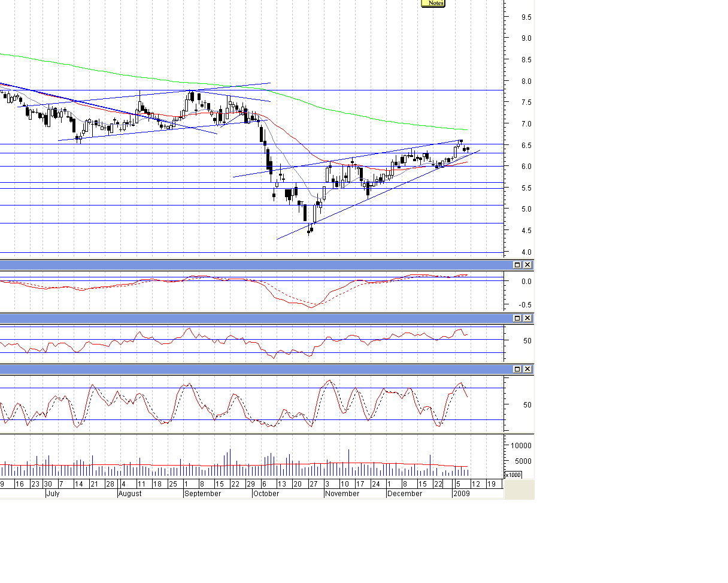Viewport: 728px width, 583px height.
Task: Click the date label 12 on time axis
Action: [x=476, y=484]
